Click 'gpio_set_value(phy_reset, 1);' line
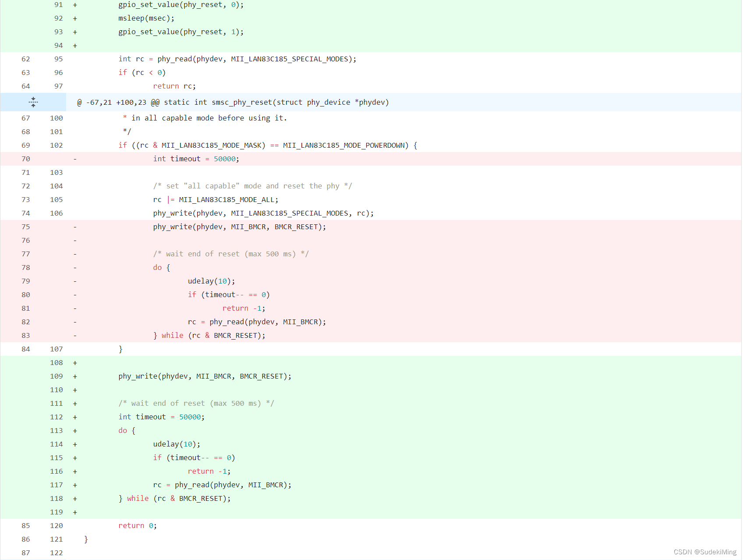 pos(181,32)
